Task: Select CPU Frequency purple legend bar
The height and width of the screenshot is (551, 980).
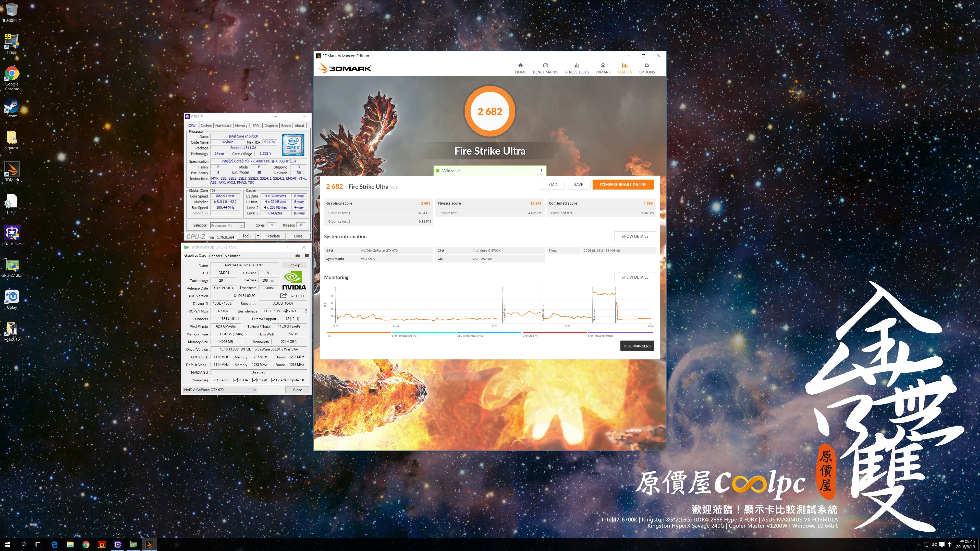Action: (x=620, y=332)
